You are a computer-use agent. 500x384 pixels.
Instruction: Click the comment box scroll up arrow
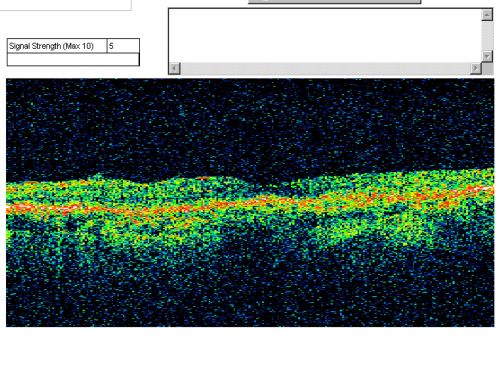[x=487, y=15]
